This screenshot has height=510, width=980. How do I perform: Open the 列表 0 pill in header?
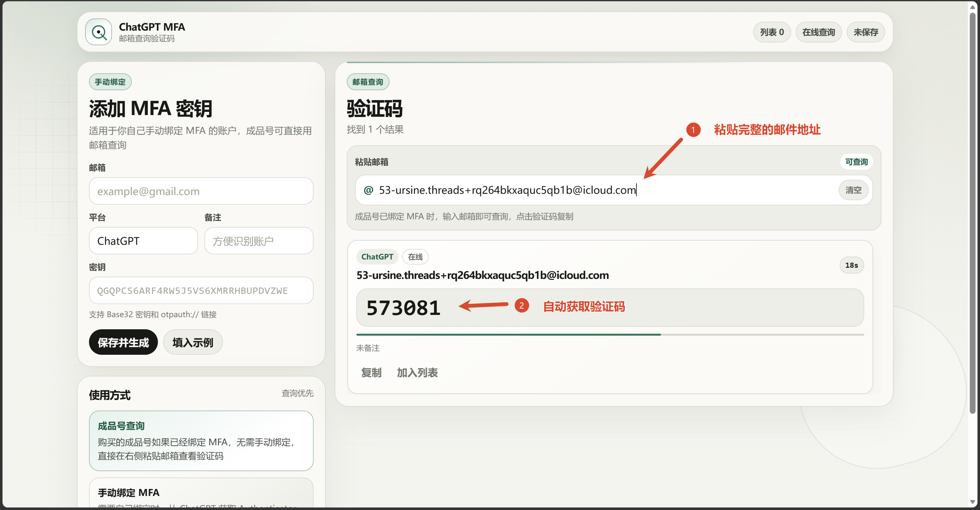click(771, 32)
